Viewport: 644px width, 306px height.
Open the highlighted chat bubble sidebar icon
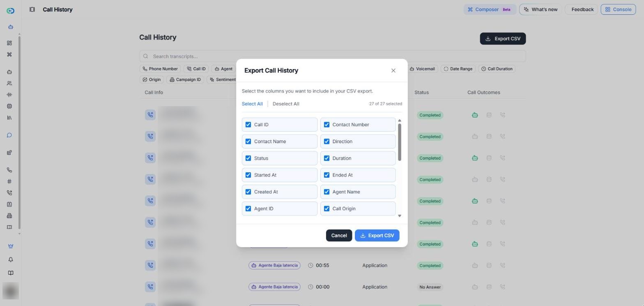point(9,135)
